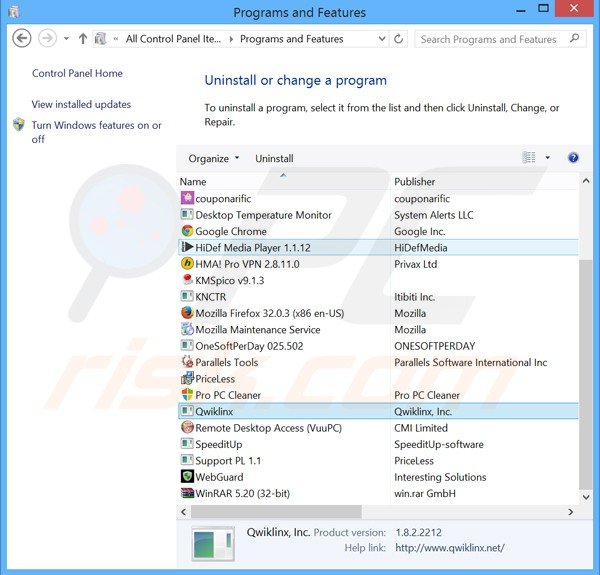The image size is (600, 575).
Task: Expand the address bar history dropdown
Action: point(382,39)
